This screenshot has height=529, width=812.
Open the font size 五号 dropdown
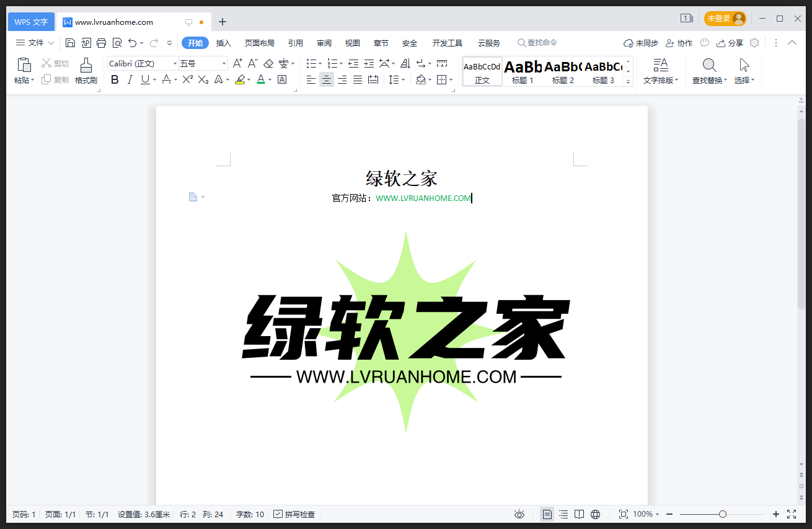coord(224,63)
